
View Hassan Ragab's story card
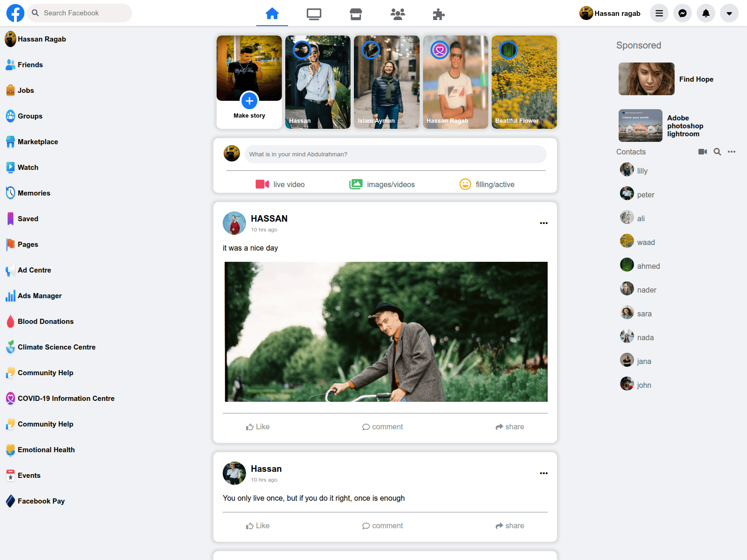456,82
